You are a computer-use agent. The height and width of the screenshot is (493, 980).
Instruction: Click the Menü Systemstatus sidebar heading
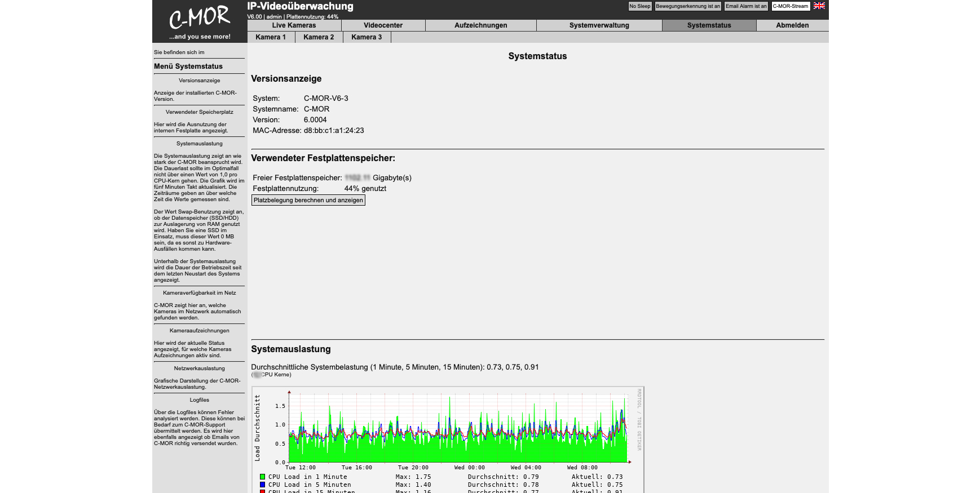(x=188, y=66)
